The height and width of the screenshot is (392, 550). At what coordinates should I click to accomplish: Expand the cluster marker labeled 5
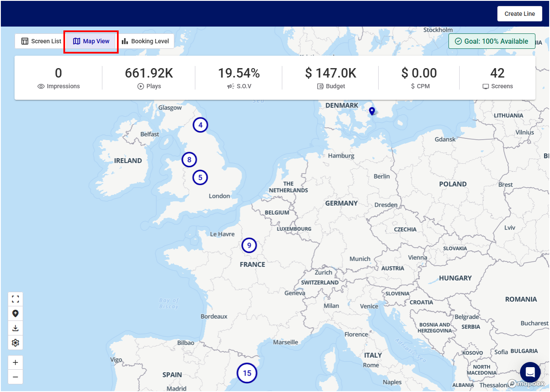click(x=200, y=177)
